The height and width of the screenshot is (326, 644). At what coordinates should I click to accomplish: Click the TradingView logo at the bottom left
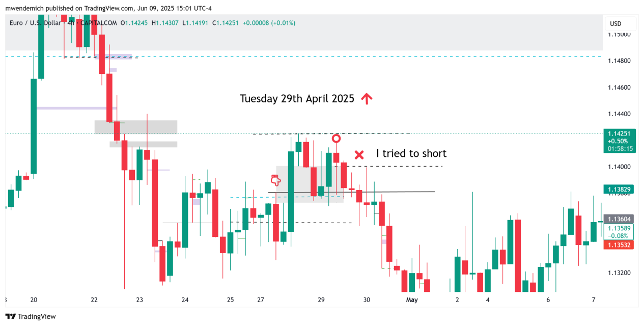[x=30, y=316]
